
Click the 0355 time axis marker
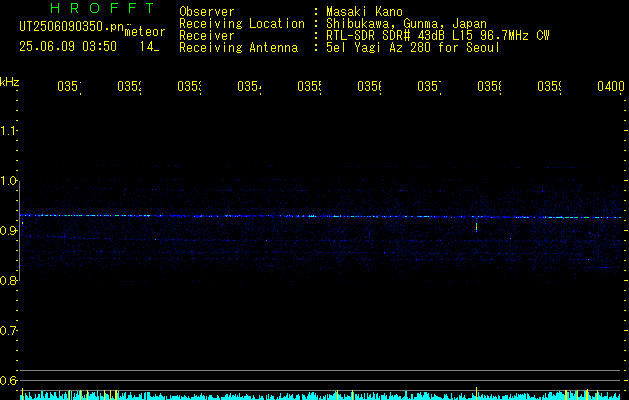pos(309,86)
